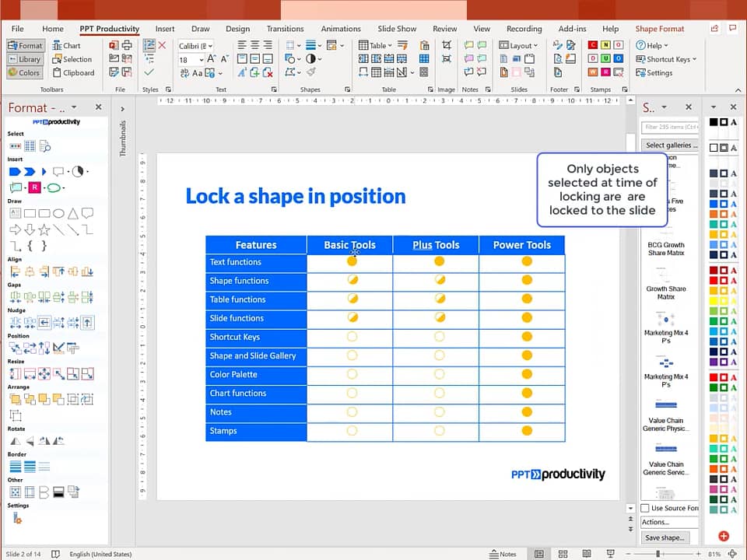
Task: Click the Settings icon in Format toolbar
Action: click(17, 518)
